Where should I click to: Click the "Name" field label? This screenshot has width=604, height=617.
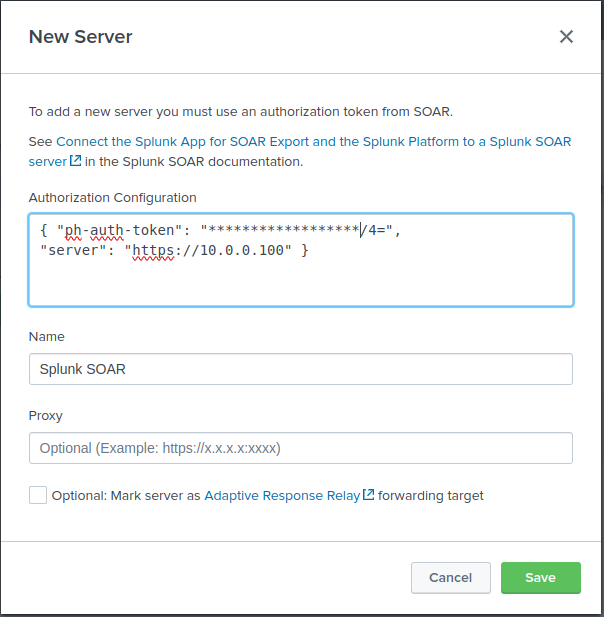click(x=46, y=337)
